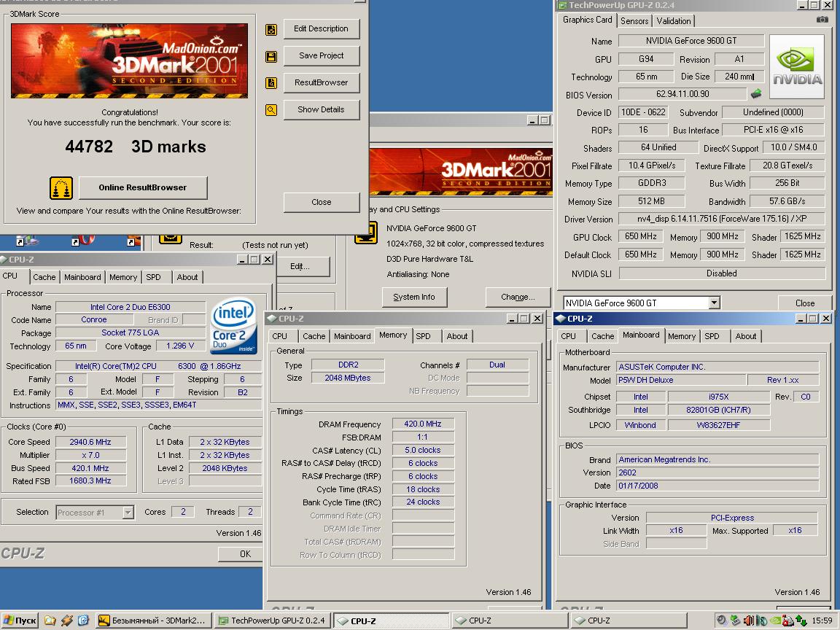840x630 pixels.
Task: Click the 3DMark2001 taskbar button
Action: (x=154, y=621)
